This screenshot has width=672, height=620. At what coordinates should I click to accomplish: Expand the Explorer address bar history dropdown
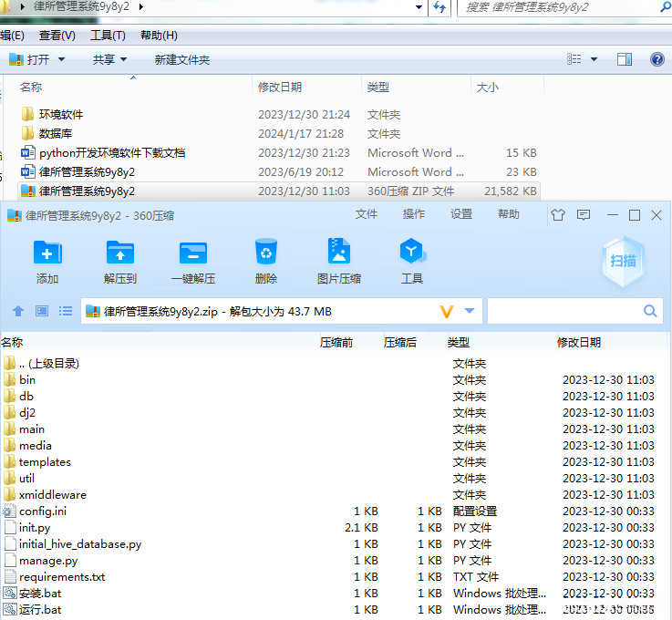419,7
